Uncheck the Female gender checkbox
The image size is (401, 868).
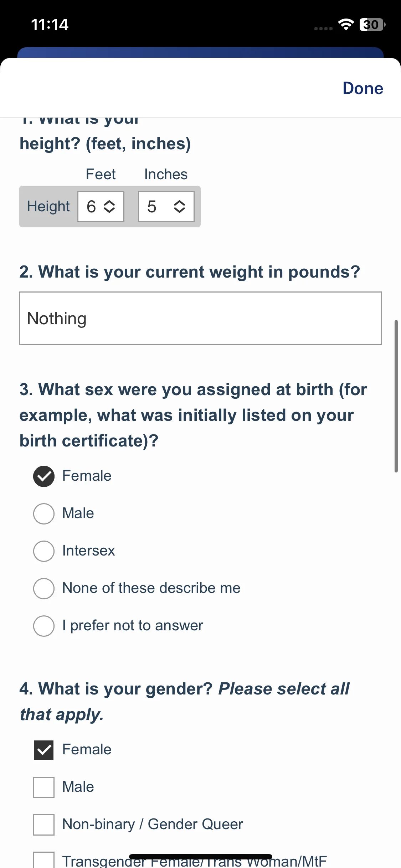[x=44, y=750]
